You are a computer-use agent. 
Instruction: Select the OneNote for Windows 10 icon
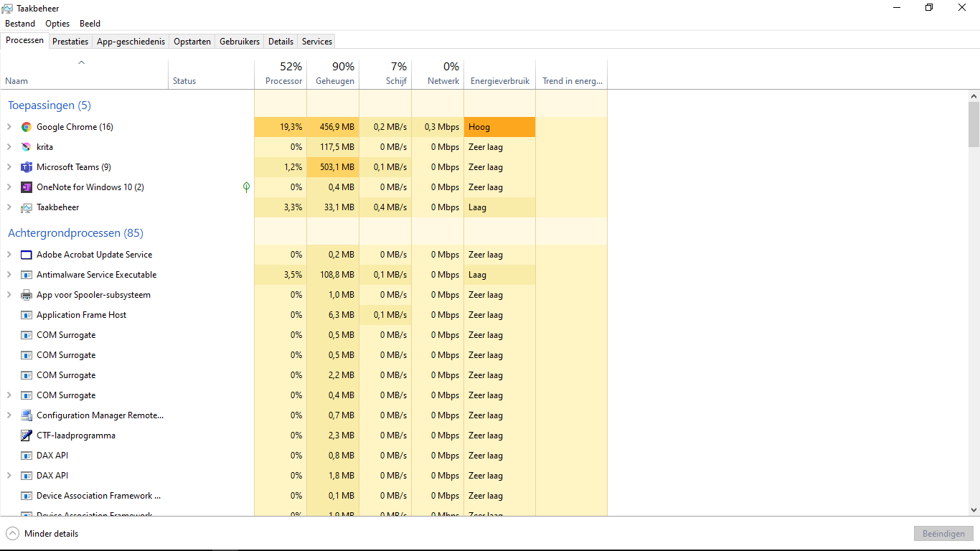click(27, 187)
